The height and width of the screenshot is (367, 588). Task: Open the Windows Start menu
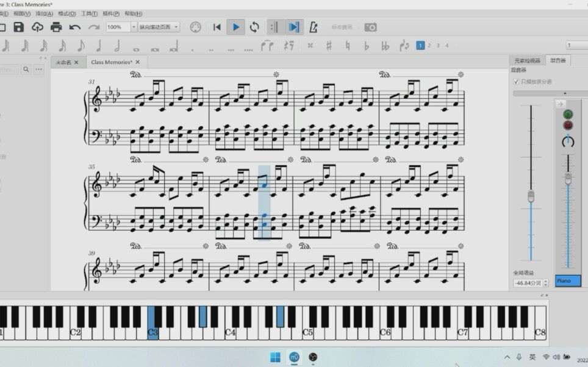[x=275, y=357]
